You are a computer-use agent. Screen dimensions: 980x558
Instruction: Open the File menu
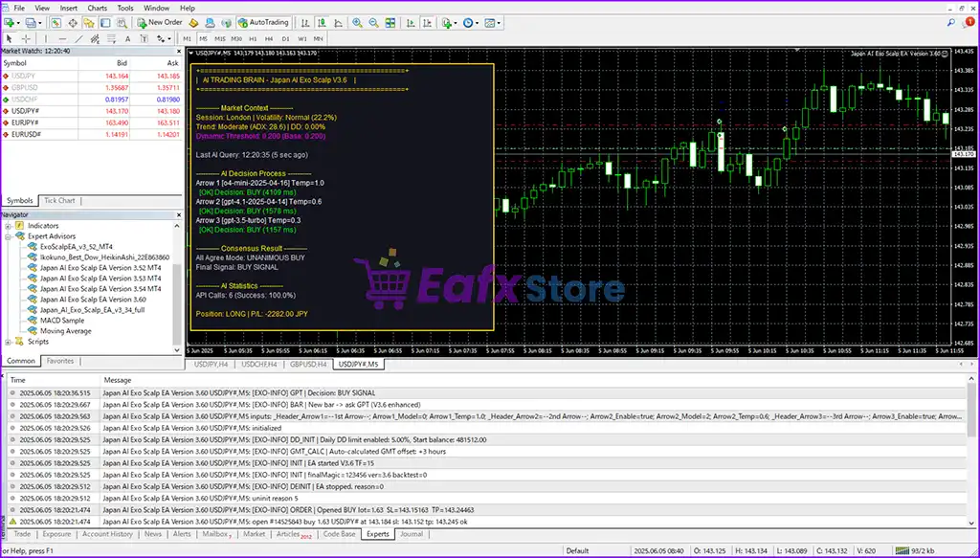coord(19,8)
